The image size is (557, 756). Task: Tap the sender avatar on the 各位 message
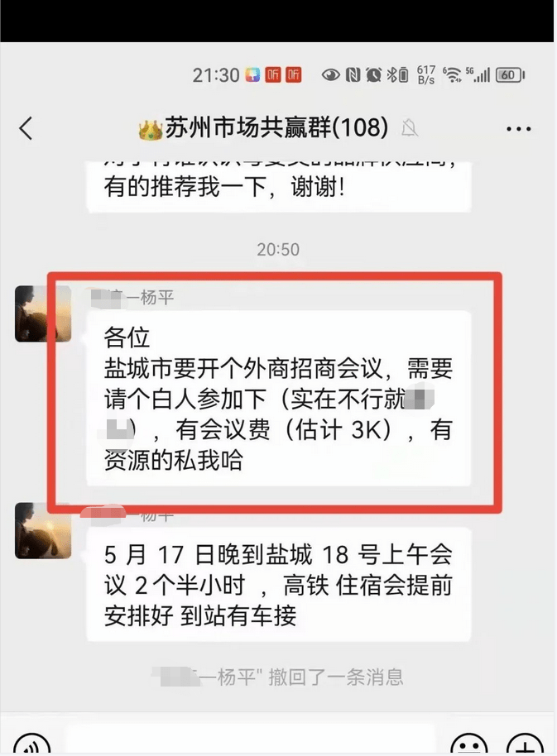pos(43,313)
